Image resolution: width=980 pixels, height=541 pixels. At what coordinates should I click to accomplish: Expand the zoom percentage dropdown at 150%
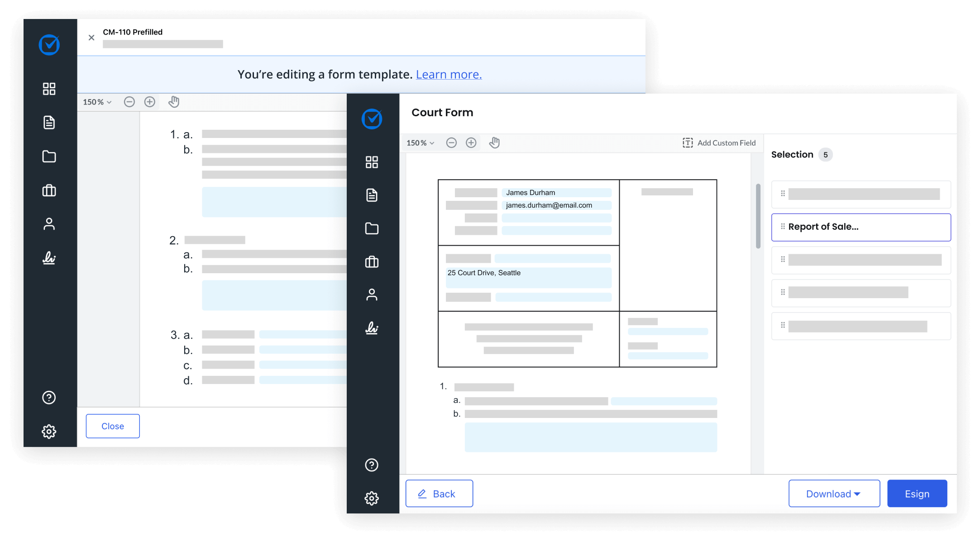[421, 142]
